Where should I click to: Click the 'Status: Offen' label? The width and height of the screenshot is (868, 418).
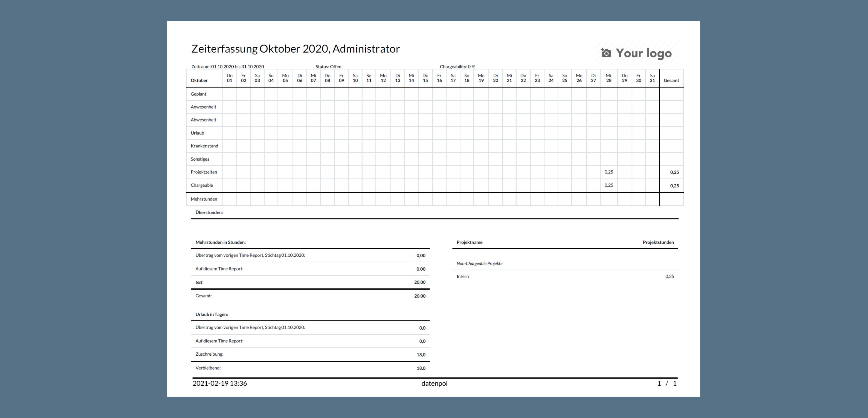pyautogui.click(x=328, y=67)
